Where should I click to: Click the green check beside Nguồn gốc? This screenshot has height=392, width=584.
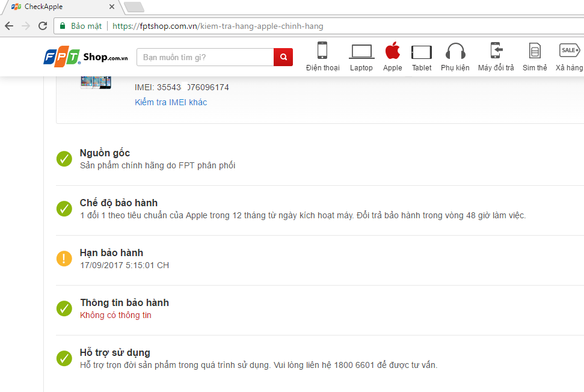pyautogui.click(x=64, y=159)
